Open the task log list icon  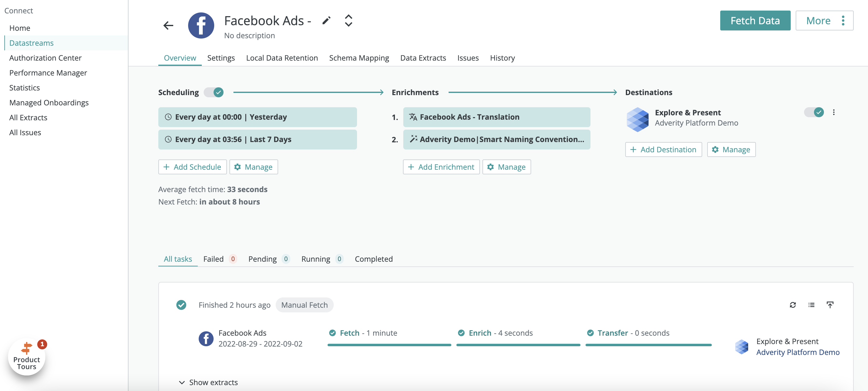tap(811, 305)
